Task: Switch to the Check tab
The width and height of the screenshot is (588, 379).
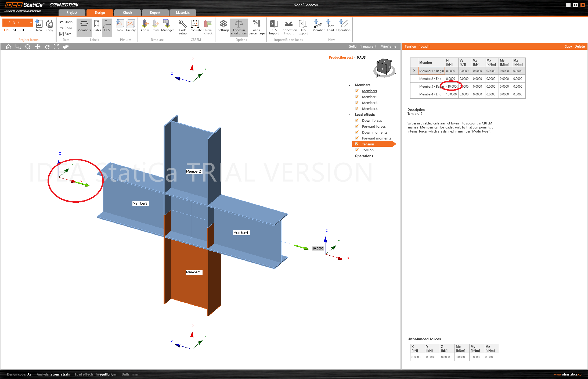Action: [127, 13]
